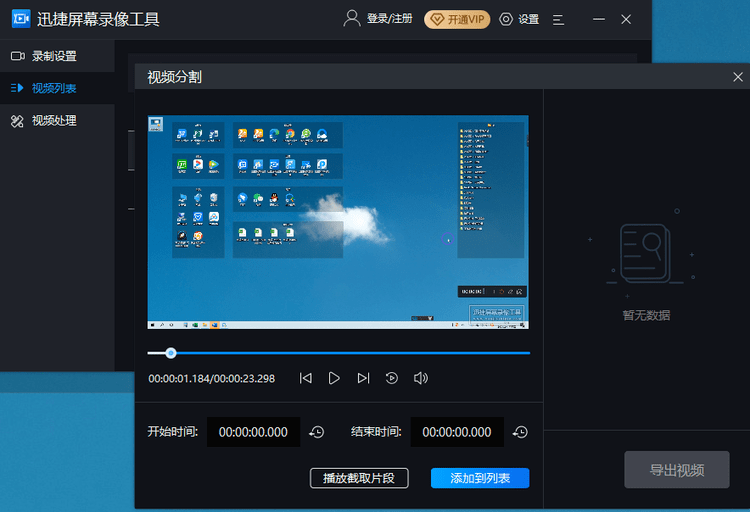Click the time display 00:00:01.184/00:00:23.298
This screenshot has height=512, width=750.
coord(211,378)
